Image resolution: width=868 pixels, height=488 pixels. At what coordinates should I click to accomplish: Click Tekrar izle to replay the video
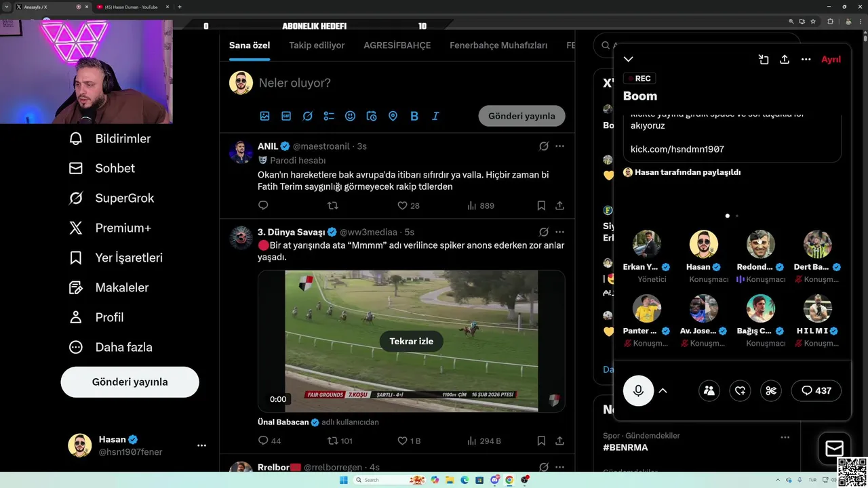point(411,341)
